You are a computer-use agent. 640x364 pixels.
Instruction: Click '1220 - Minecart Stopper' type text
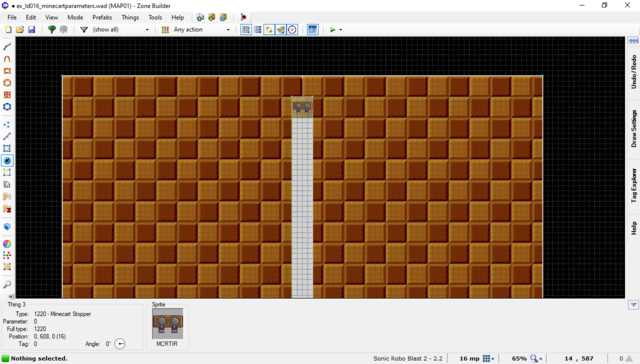click(x=62, y=314)
